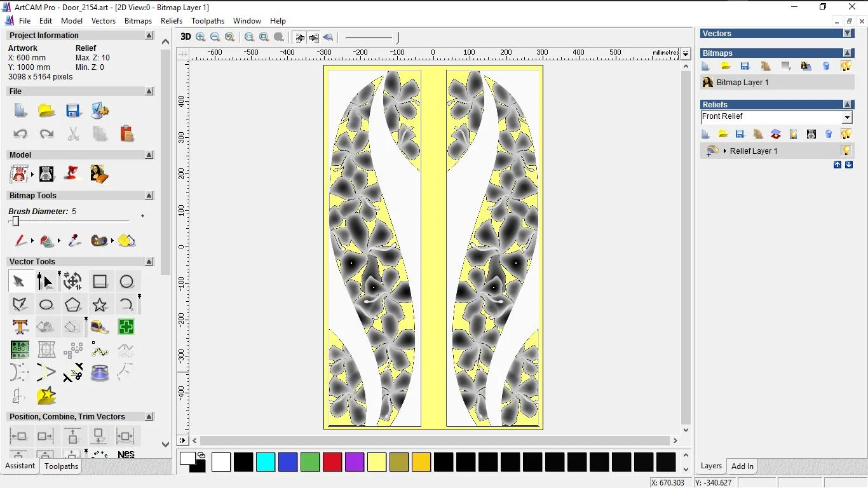Screen dimensions: 868x488
Task: Click the Create Rectangle vector tool
Action: coord(100,281)
